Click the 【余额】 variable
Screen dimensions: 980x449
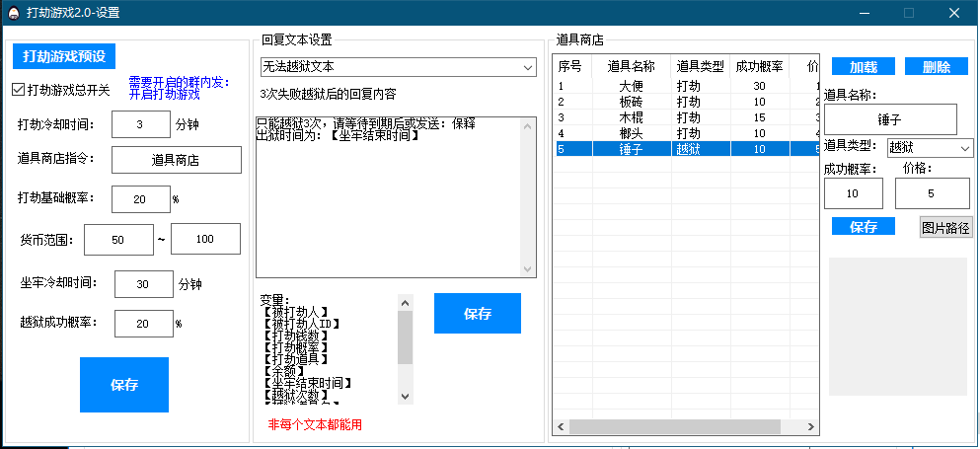point(284,371)
